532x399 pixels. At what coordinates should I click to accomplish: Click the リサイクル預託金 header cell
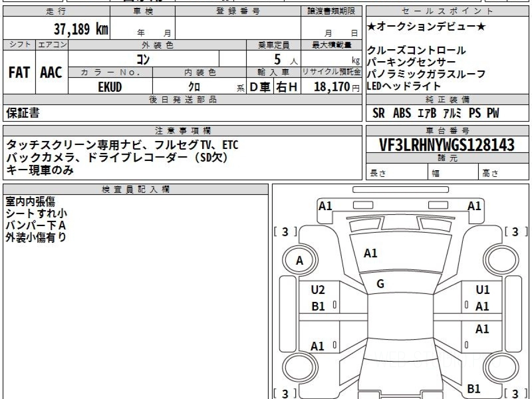332,72
